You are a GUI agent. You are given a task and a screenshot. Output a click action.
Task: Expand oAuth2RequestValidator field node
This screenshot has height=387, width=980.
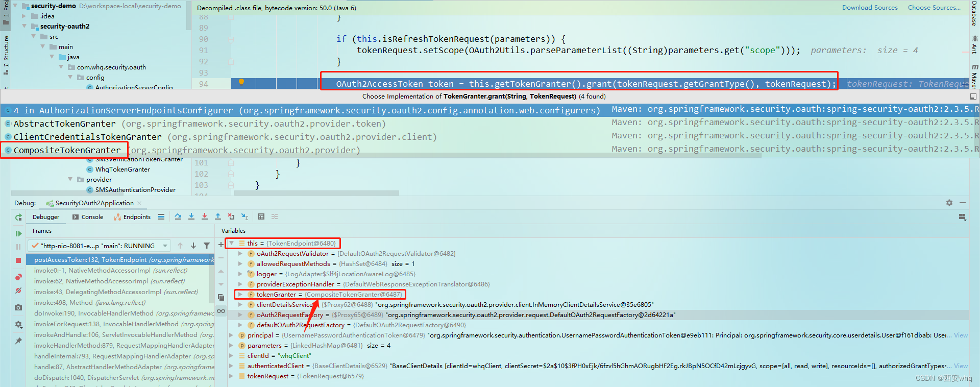(x=240, y=254)
